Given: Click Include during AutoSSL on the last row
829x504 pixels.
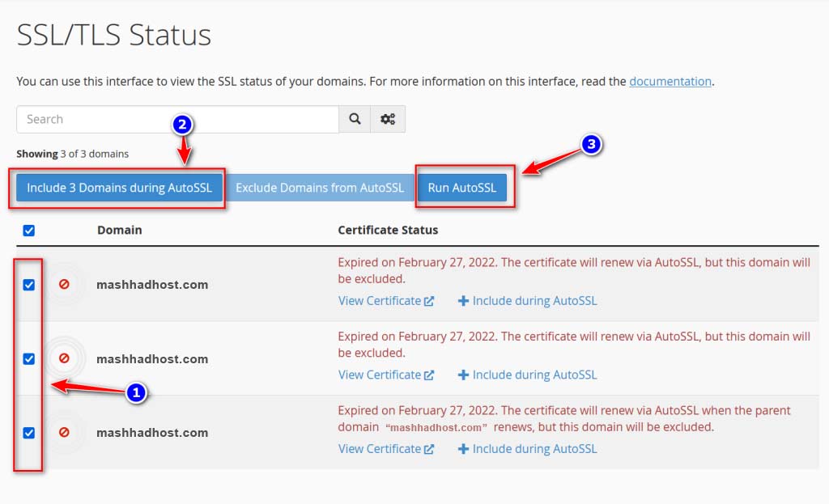Looking at the screenshot, I should (x=534, y=448).
